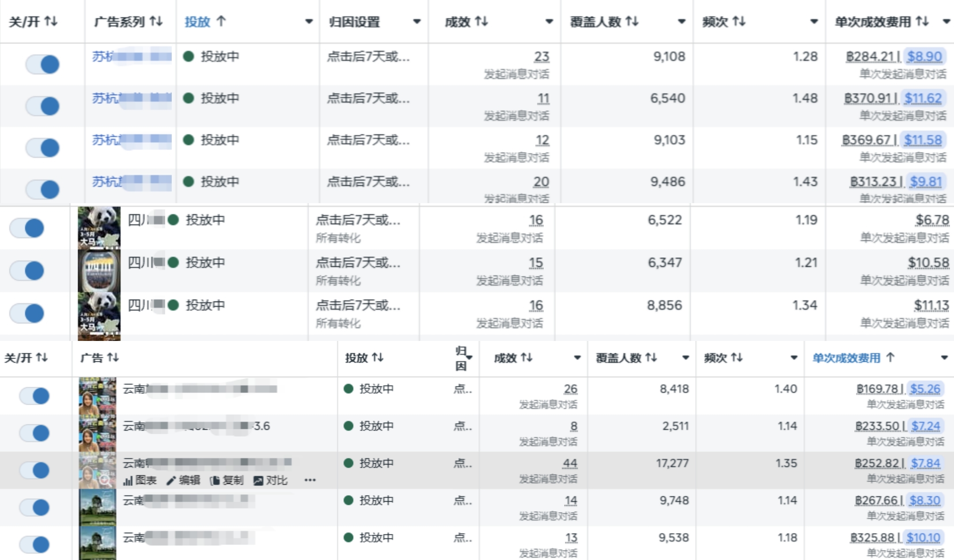Click the chart (图表) icon in hovered row

pyautogui.click(x=128, y=481)
